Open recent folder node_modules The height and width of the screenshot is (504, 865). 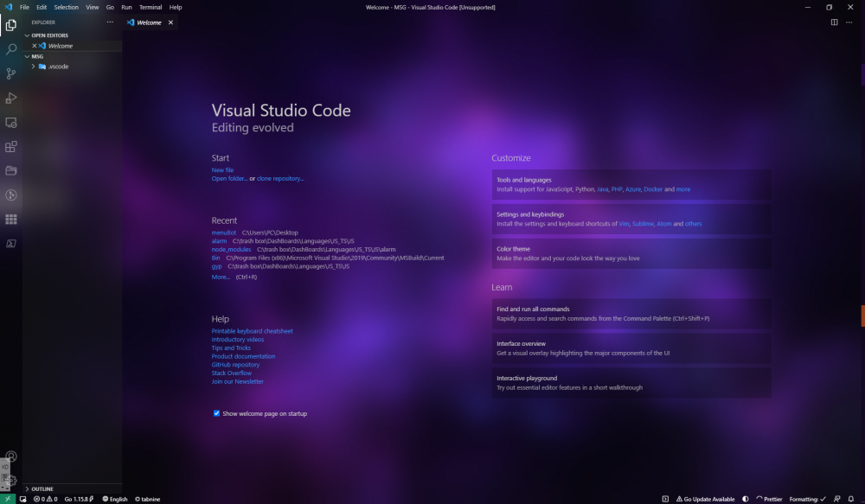pyautogui.click(x=231, y=249)
